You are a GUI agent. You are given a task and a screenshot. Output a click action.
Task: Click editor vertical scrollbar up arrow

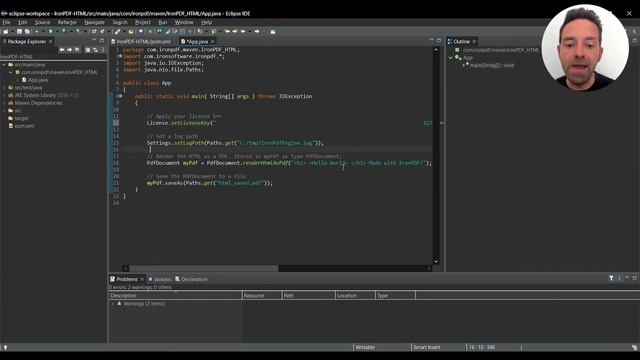[x=436, y=50]
